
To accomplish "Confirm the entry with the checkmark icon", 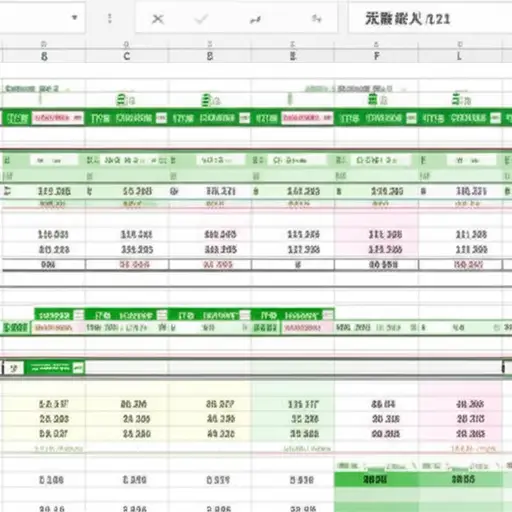I will pos(201,19).
